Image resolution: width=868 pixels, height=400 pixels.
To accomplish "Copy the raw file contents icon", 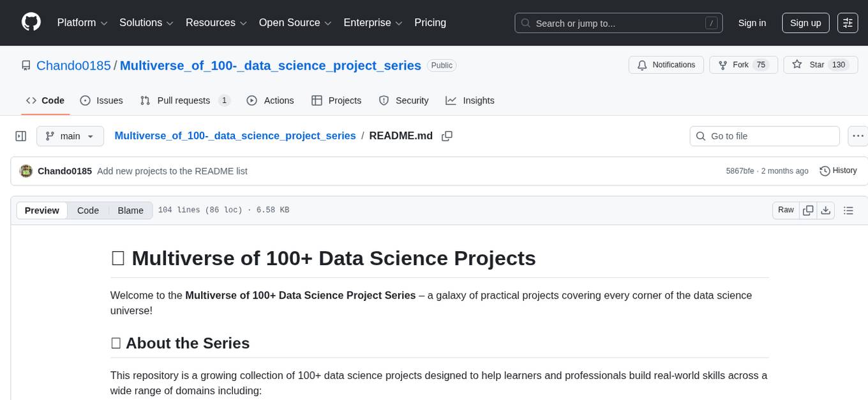I will click(x=808, y=210).
